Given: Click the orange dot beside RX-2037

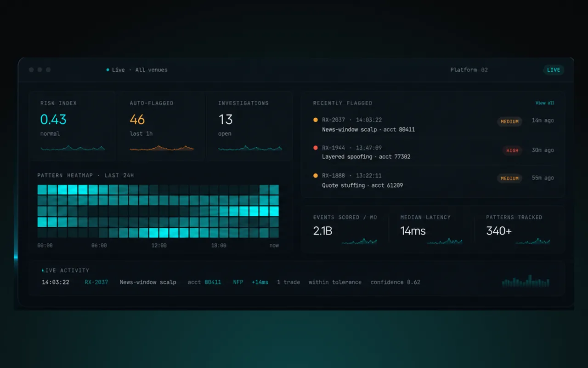Looking at the screenshot, I should [x=315, y=120].
